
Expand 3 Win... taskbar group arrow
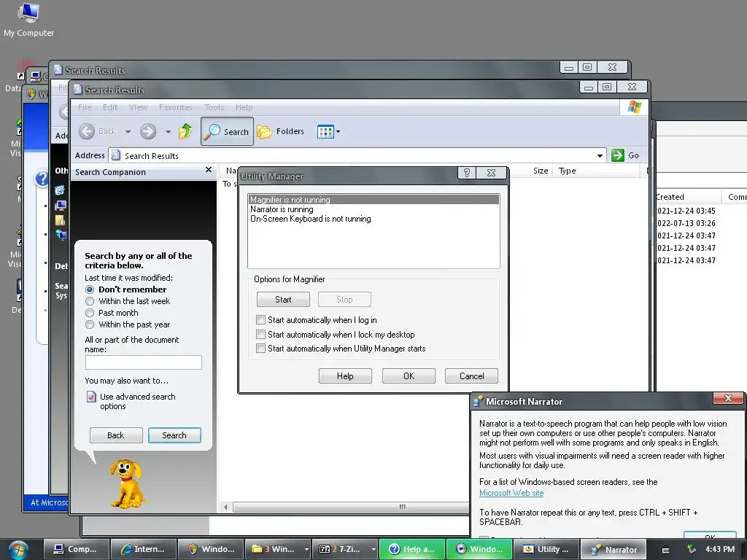[306, 550]
